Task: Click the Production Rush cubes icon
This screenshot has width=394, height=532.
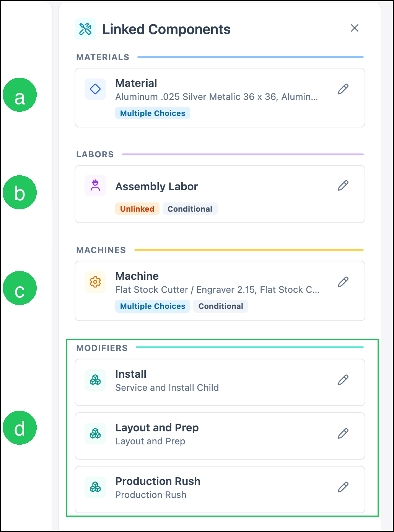Action: pyautogui.click(x=95, y=487)
